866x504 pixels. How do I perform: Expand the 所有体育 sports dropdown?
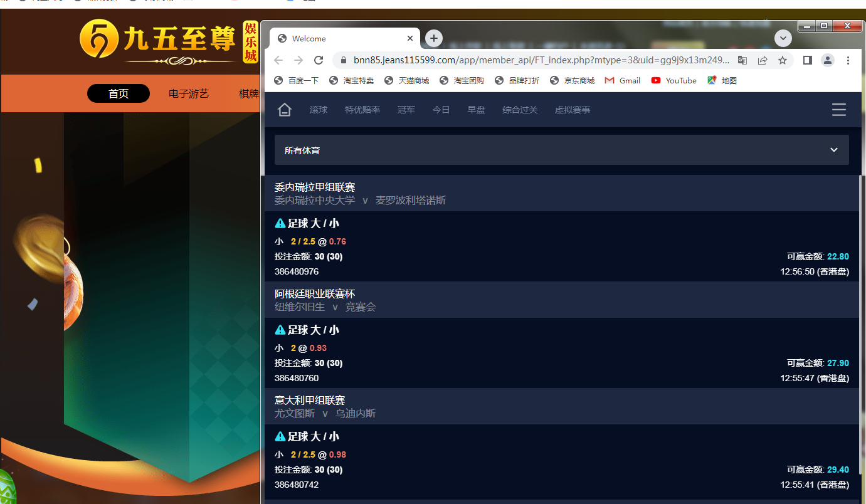click(x=562, y=150)
